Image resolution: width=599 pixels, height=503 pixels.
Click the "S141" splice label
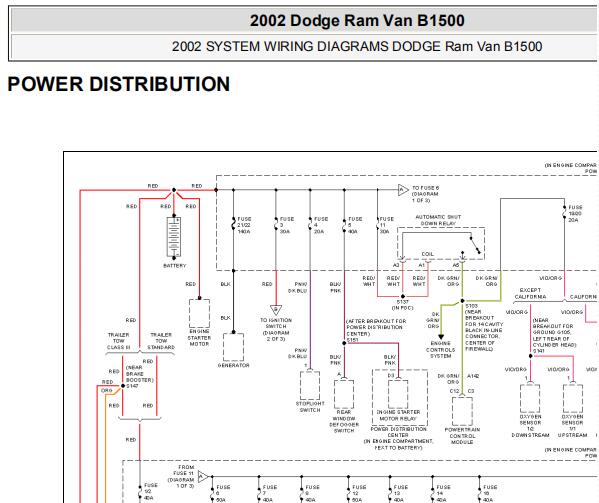tap(539, 351)
